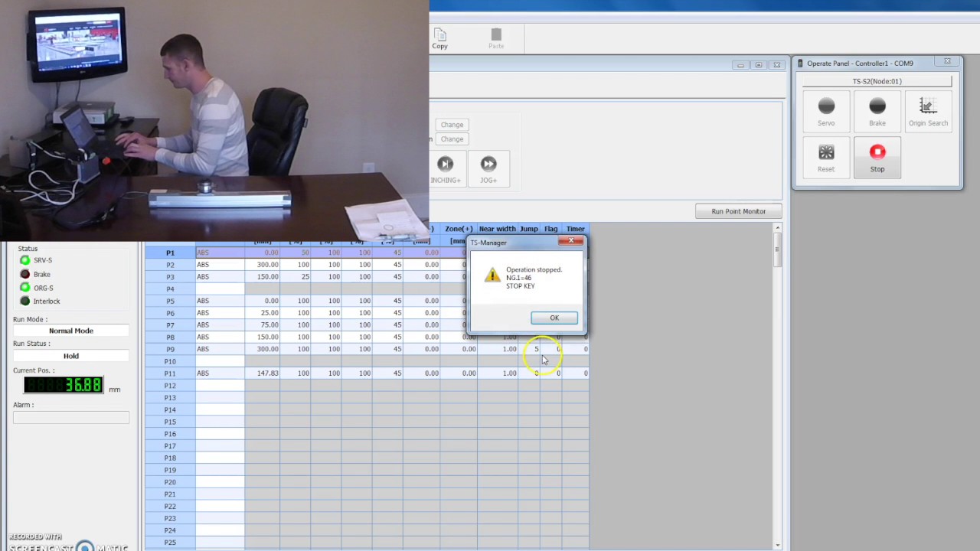Select the P25 row header
This screenshot has width=980, height=551.
[170, 543]
